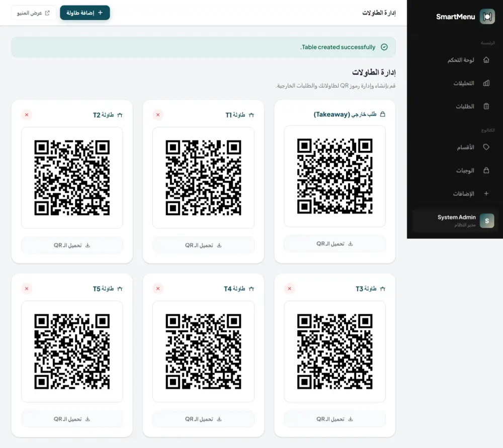The image size is (503, 448).
Task: Click the SmartMenu logo icon
Action: click(x=487, y=17)
